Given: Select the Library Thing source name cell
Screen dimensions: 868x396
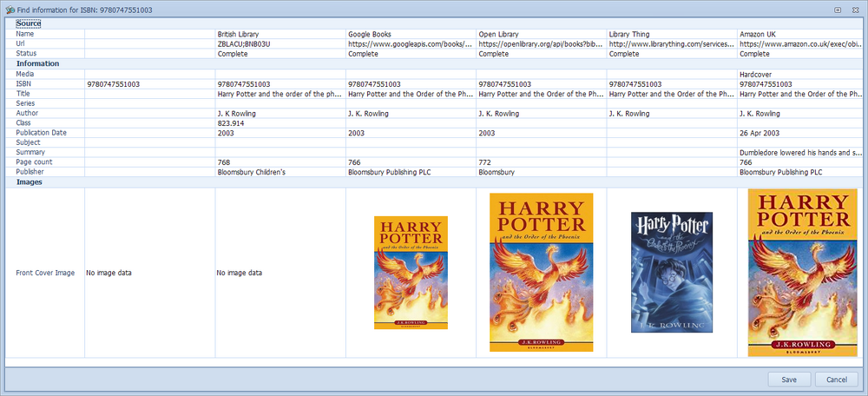Looking at the screenshot, I should tap(673, 34).
